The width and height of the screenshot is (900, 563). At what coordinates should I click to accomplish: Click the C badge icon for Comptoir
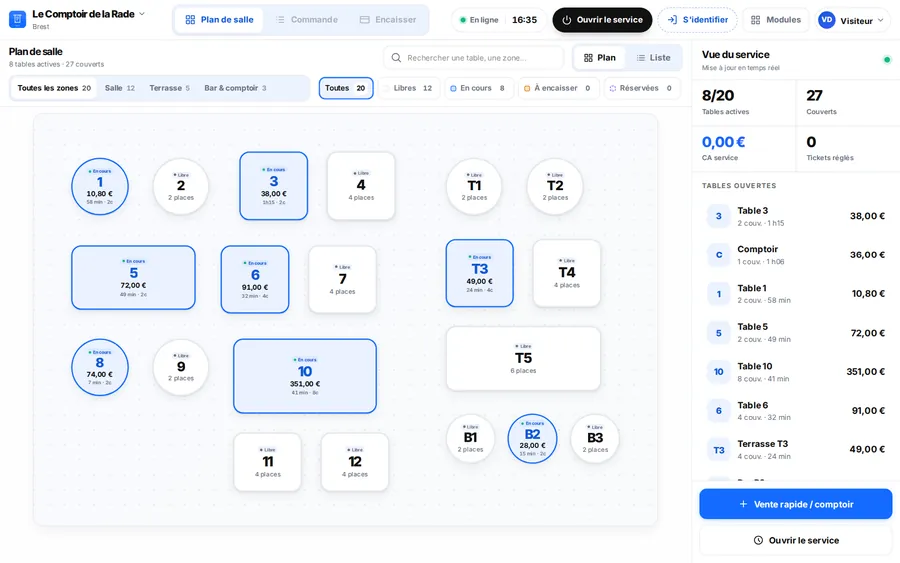(719, 255)
